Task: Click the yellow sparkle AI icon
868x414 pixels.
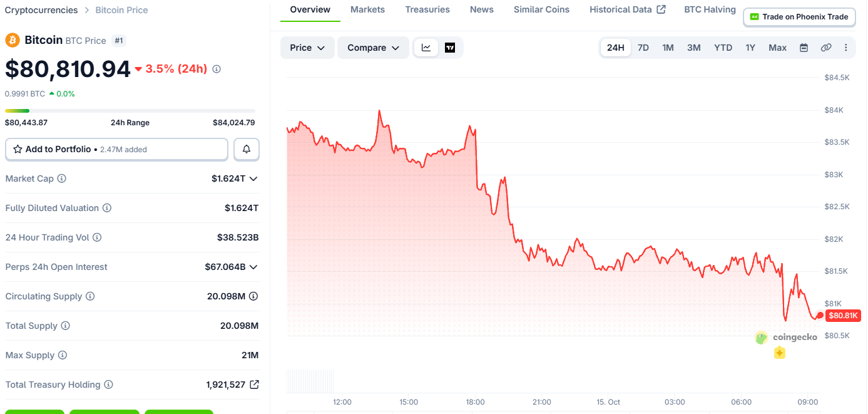Action: 779,353
